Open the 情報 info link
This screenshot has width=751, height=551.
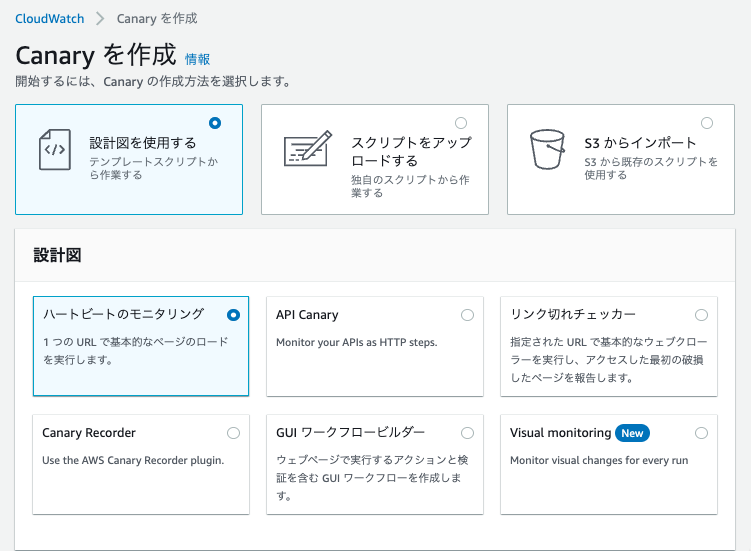197,59
